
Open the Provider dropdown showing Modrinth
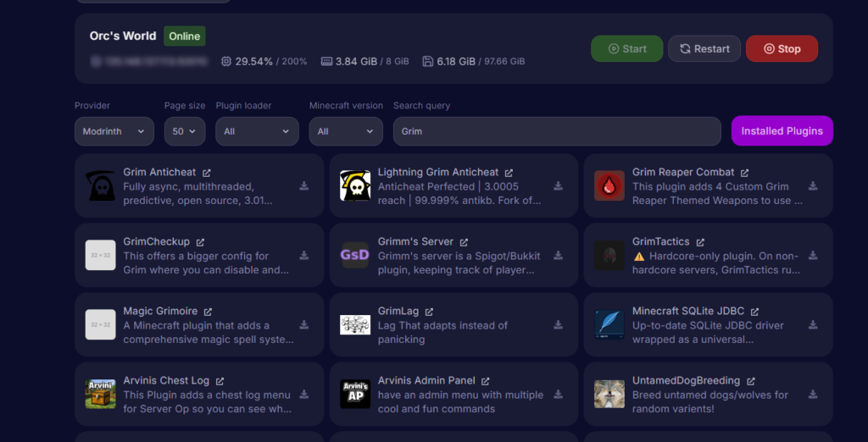[114, 131]
